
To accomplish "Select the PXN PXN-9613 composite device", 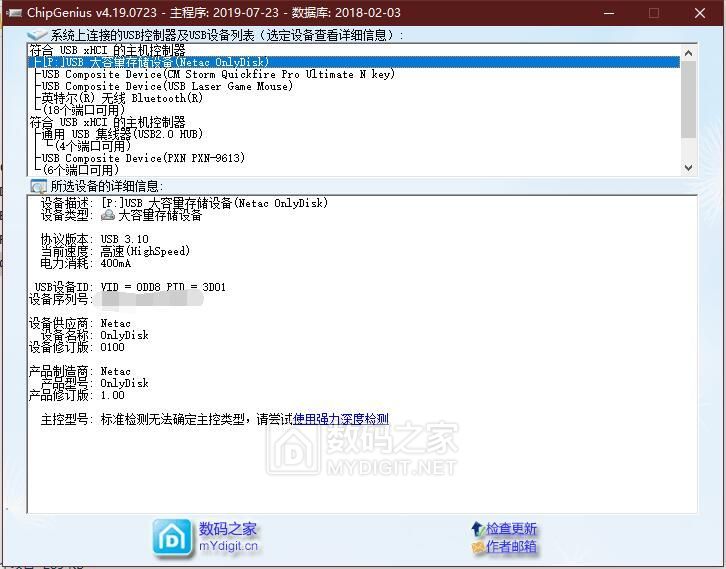I will [143, 158].
